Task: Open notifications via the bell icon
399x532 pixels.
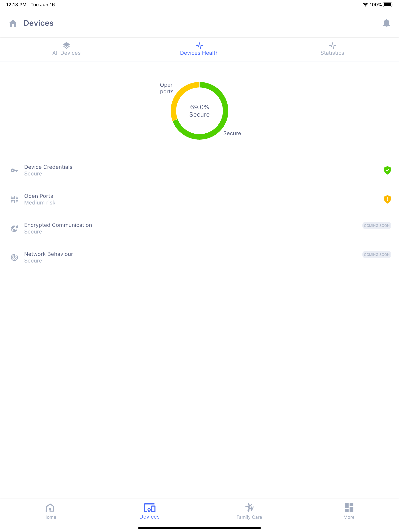Action: click(x=386, y=23)
